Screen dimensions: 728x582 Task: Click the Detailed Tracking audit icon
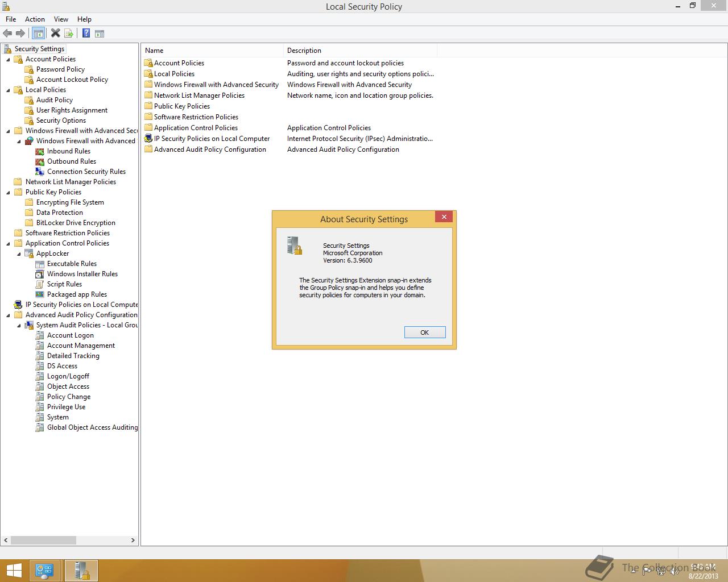pyautogui.click(x=40, y=356)
